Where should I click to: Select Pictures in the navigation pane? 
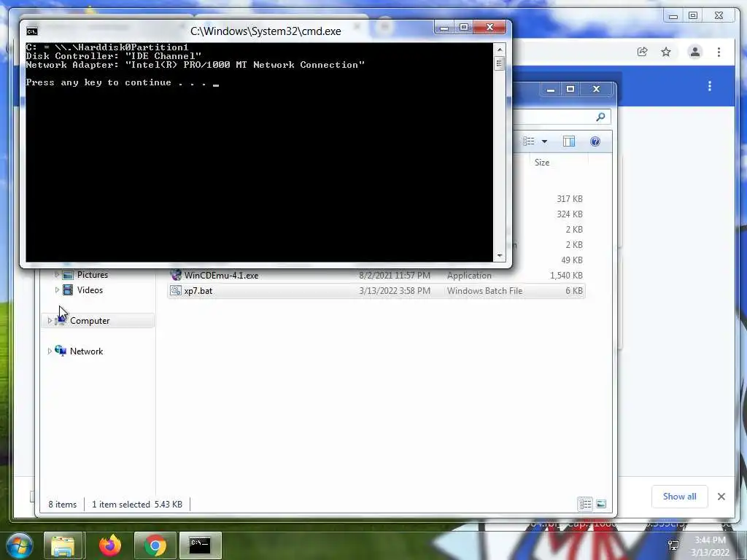93,275
